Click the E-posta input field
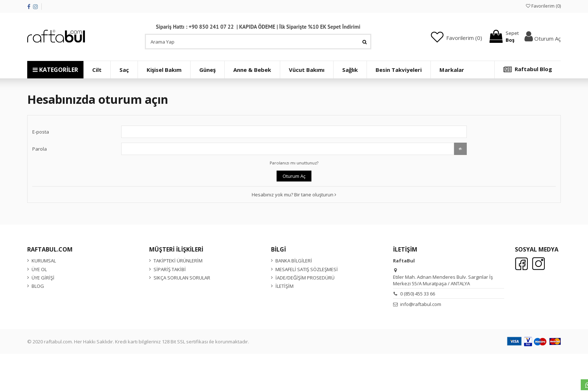 [294, 132]
